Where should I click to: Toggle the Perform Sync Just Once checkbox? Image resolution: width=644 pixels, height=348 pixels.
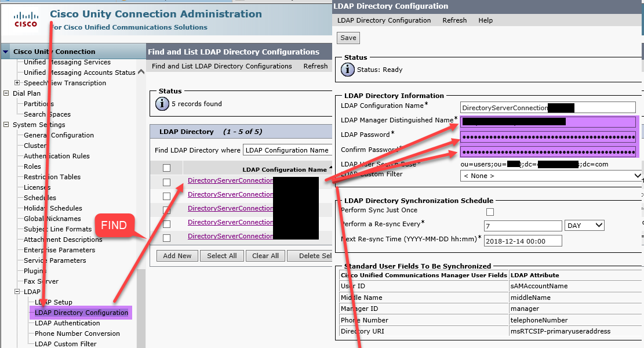[490, 212]
